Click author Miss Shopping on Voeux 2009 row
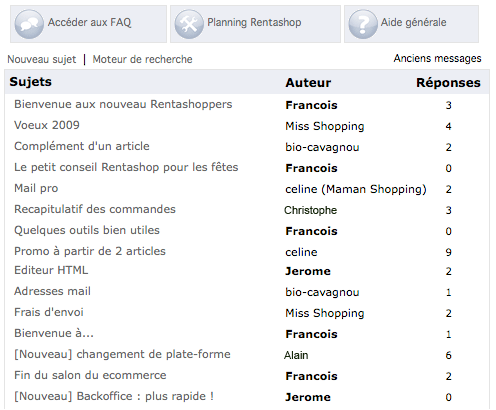This screenshot has height=410, width=496. click(325, 126)
